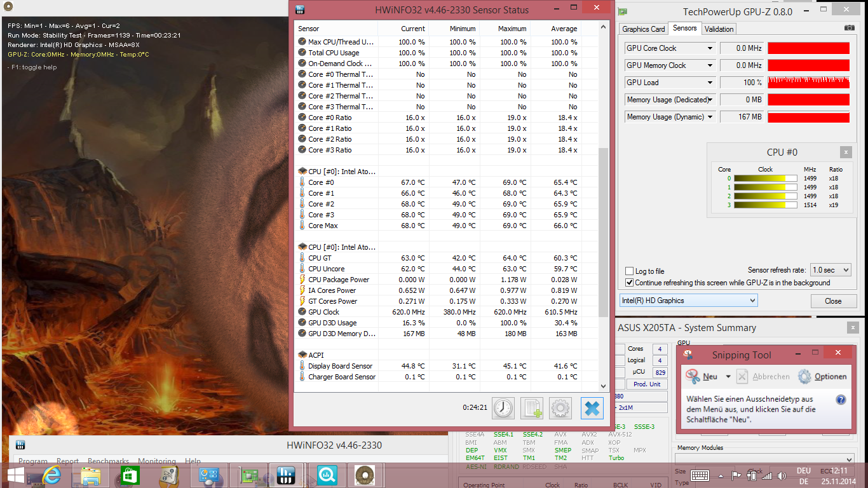Uncheck Continue refreshing in background option
868x488 pixels.
[630, 283]
